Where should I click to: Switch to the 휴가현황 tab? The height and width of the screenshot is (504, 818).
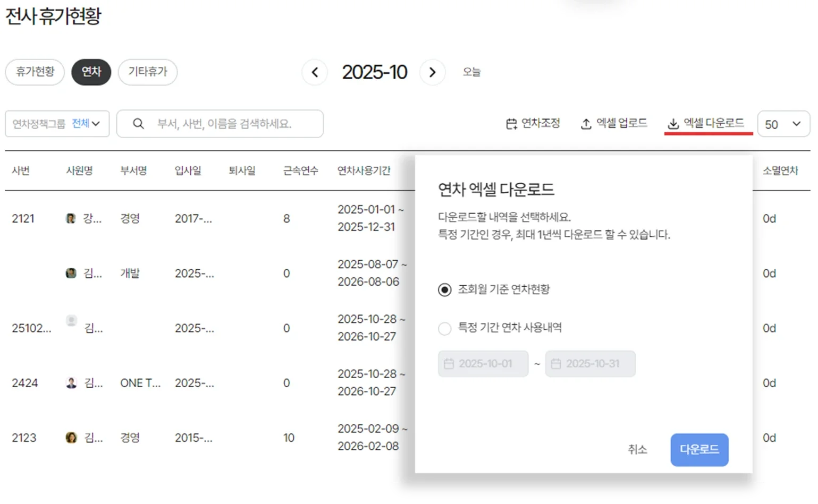pyautogui.click(x=35, y=72)
